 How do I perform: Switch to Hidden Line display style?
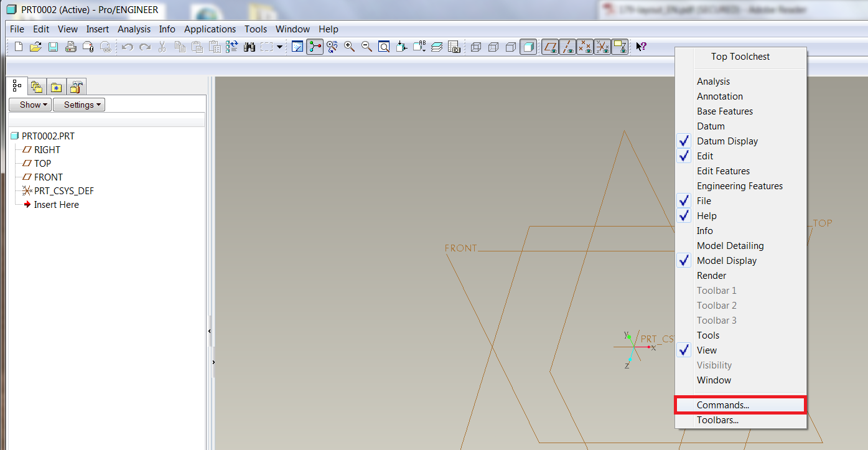(493, 47)
